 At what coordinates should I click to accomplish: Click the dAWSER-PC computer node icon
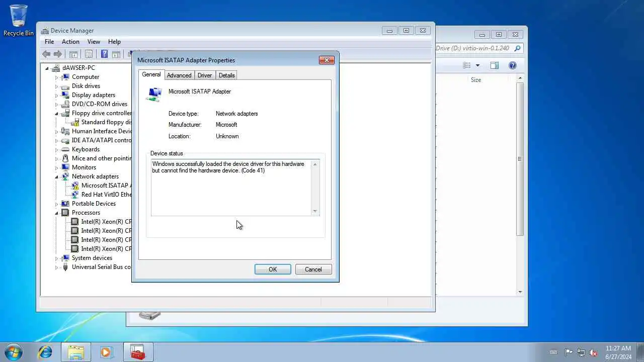pyautogui.click(x=56, y=68)
